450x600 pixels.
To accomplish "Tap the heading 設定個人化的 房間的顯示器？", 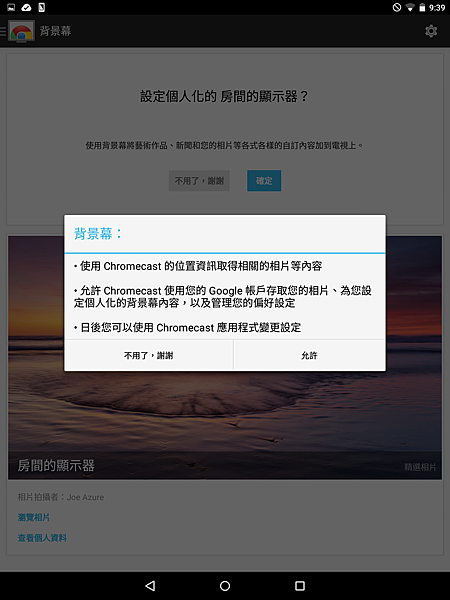I will pyautogui.click(x=224, y=96).
